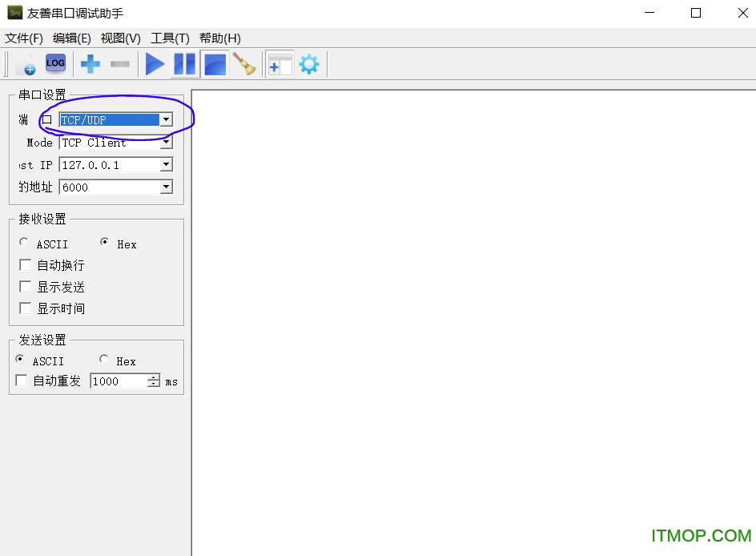Select Hex radio in send settings

click(104, 360)
